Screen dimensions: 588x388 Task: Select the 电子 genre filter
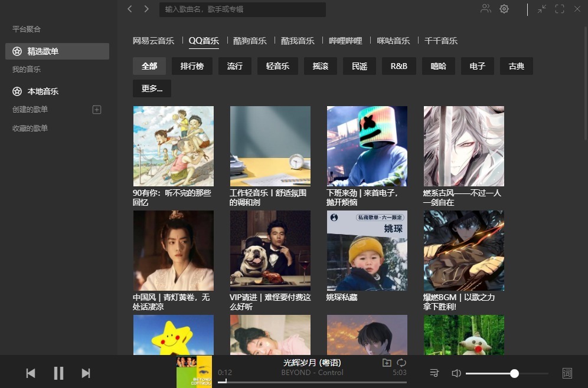[x=478, y=66]
